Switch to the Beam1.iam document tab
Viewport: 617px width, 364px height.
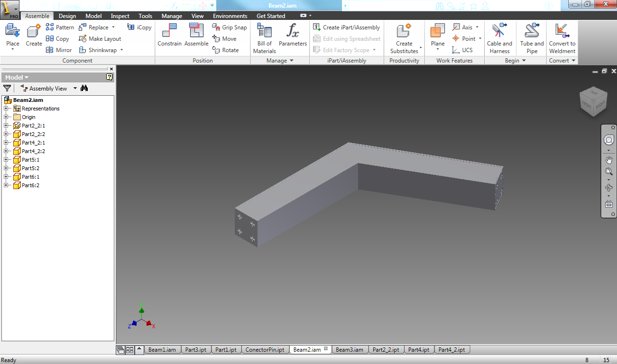tap(162, 350)
